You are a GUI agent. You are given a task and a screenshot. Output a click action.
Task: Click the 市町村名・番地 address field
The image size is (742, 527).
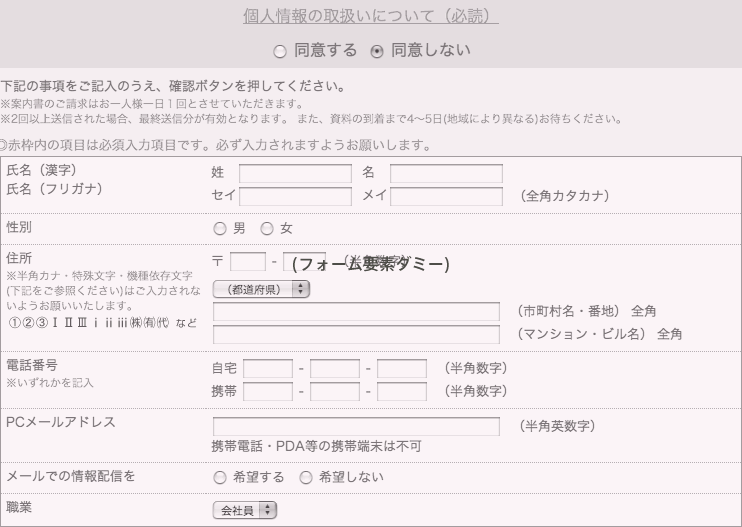coord(356,312)
